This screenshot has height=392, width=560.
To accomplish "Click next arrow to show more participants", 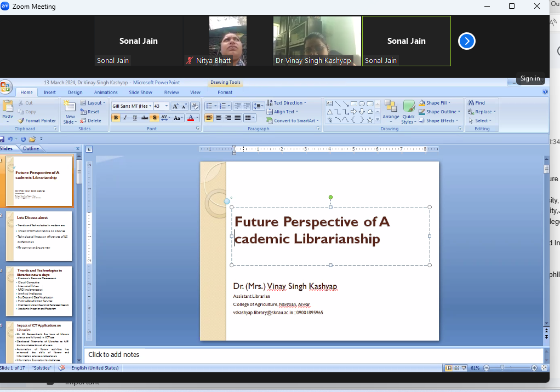I will (466, 41).
